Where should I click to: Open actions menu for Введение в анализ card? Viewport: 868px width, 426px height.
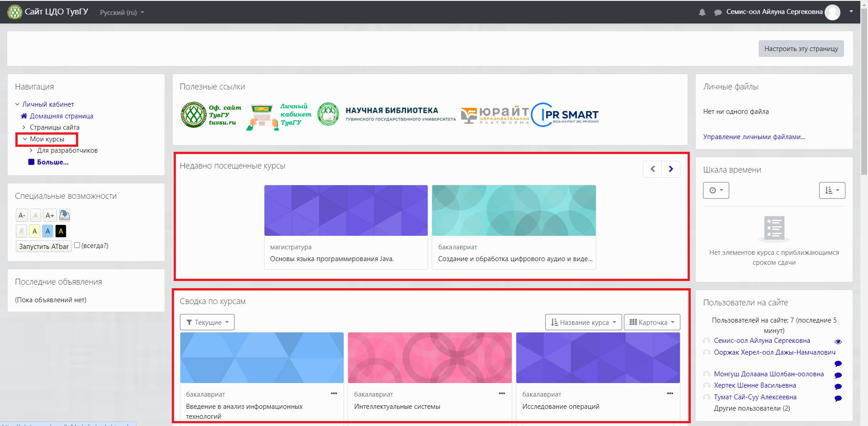[x=334, y=393]
